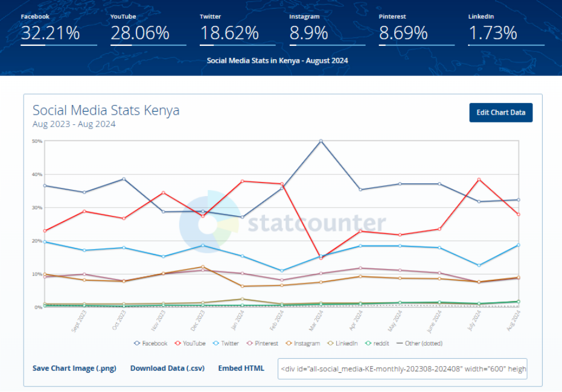562x392 pixels.
Task: Select the Embed HTML link
Action: click(x=241, y=368)
